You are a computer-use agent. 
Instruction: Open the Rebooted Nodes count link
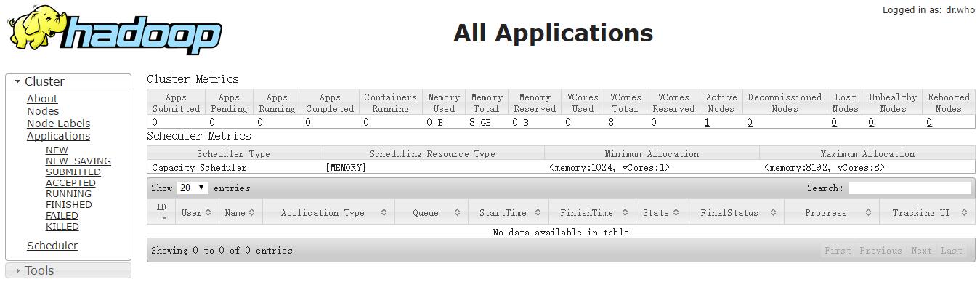pos(929,122)
